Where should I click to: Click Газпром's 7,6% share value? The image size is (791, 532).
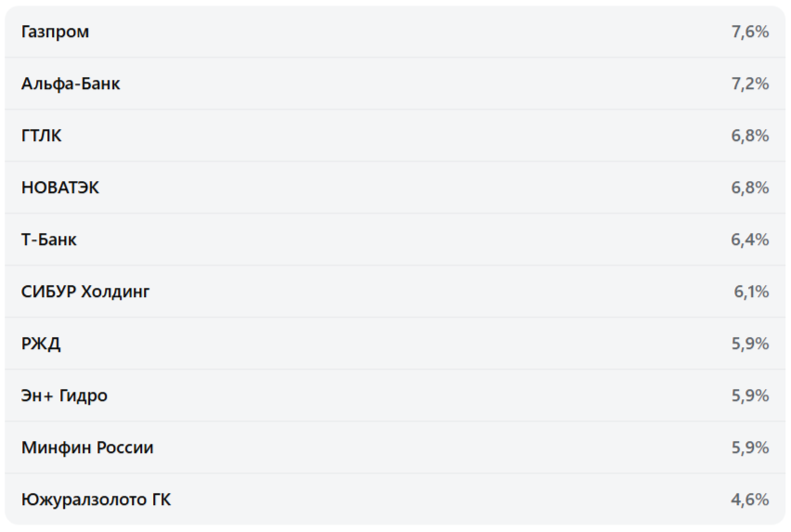coord(749,32)
